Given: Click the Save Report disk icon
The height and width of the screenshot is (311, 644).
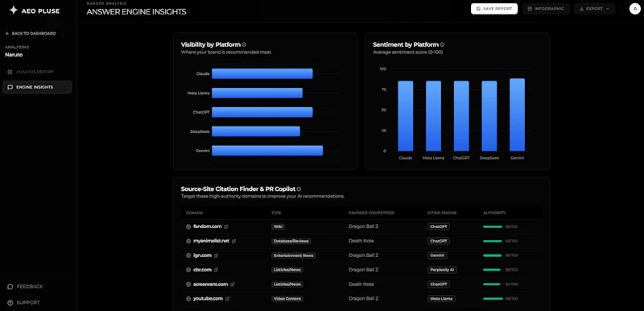Looking at the screenshot, I should tap(478, 9).
